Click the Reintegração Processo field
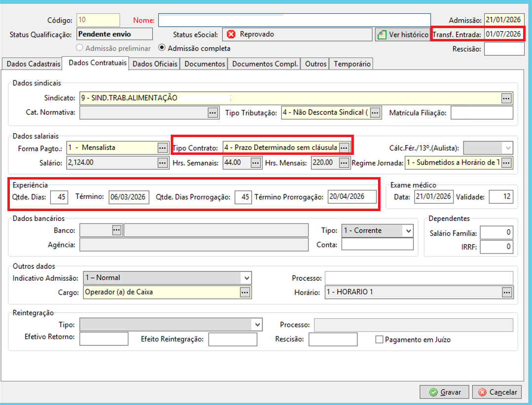Screen dimensions: 532x405 point(414,325)
